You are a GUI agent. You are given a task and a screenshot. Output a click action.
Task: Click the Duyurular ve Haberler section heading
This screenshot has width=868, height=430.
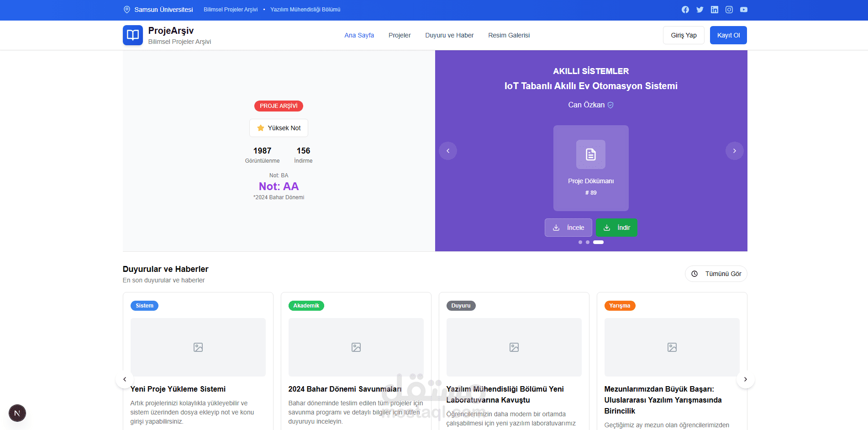point(165,269)
